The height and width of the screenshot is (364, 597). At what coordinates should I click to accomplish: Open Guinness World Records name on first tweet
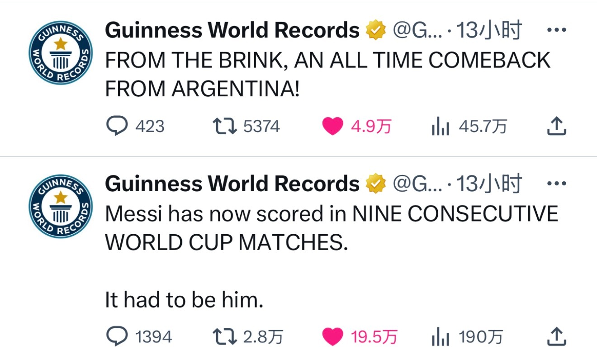232,30
